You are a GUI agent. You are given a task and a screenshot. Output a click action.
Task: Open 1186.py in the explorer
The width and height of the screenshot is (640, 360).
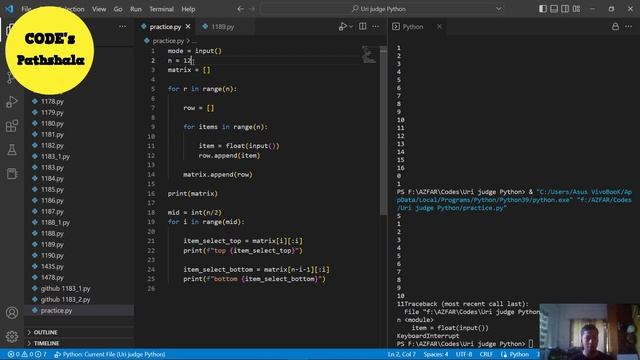(x=80, y=200)
